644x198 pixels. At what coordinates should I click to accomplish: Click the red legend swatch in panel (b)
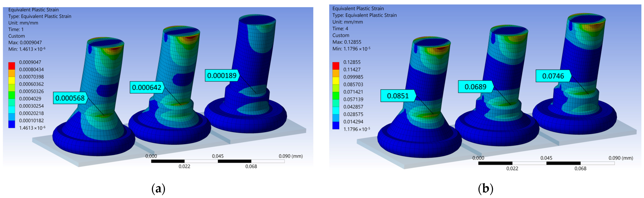[x=336, y=66]
